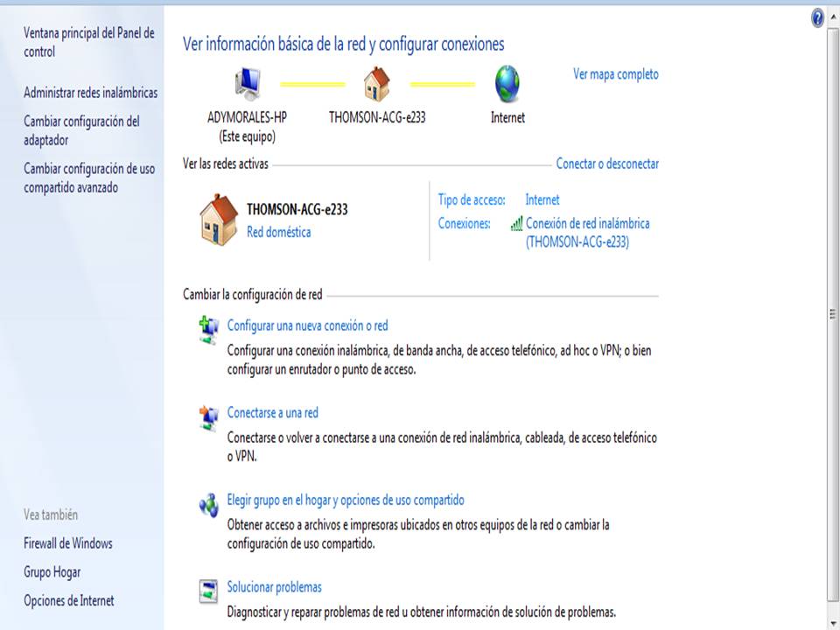Click the house icon in network map

pyautogui.click(x=376, y=84)
